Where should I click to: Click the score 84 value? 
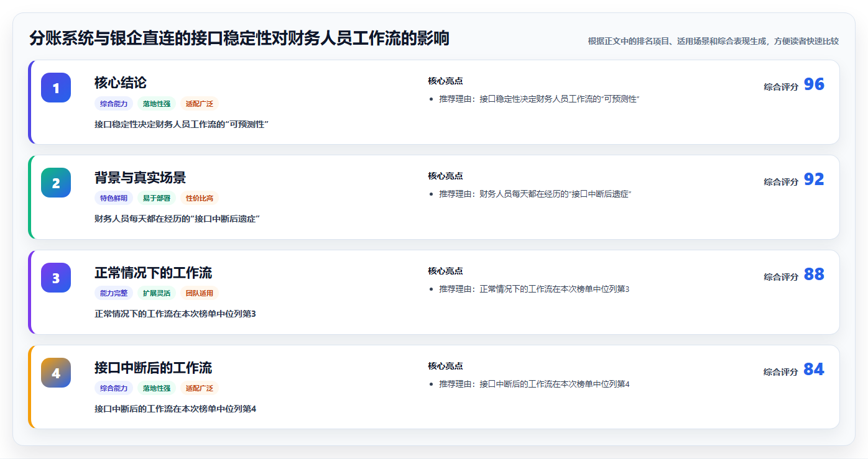pos(814,370)
